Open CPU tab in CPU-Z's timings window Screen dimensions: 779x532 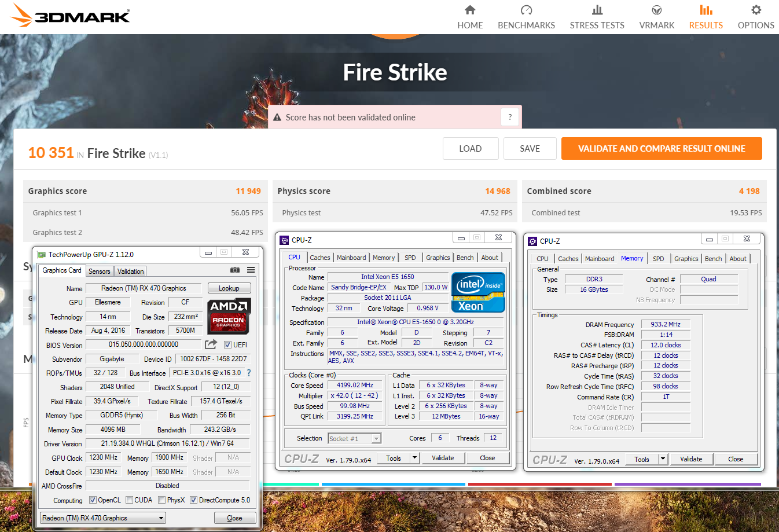coord(542,259)
